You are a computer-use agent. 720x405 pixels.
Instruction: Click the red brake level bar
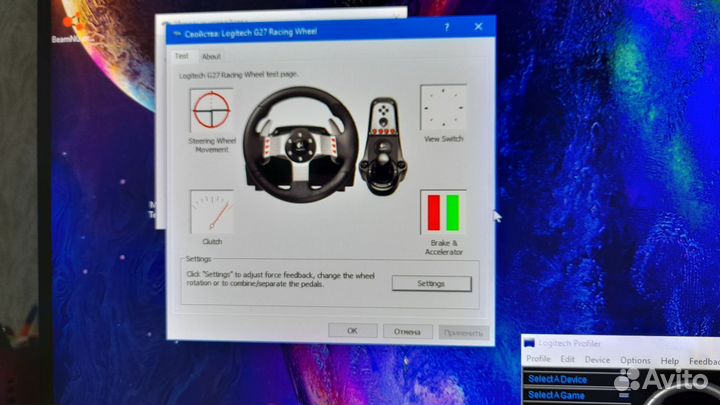433,212
